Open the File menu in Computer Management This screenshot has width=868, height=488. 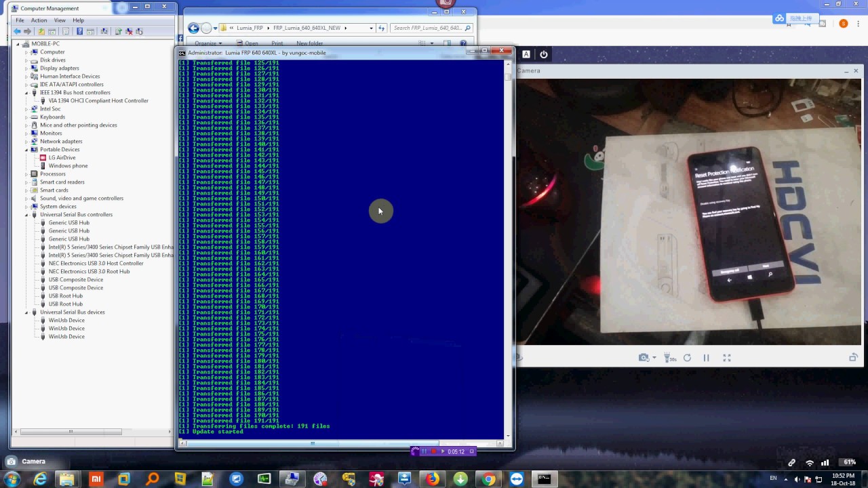pos(20,20)
